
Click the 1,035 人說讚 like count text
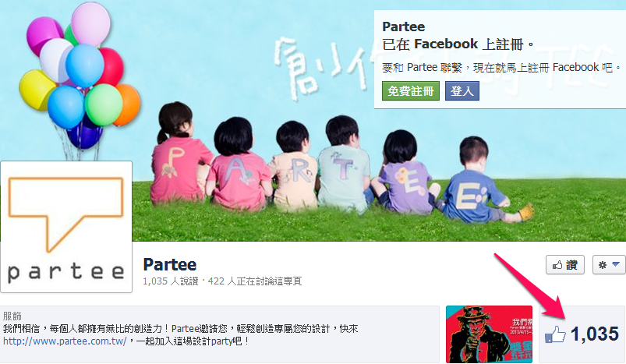pos(171,281)
